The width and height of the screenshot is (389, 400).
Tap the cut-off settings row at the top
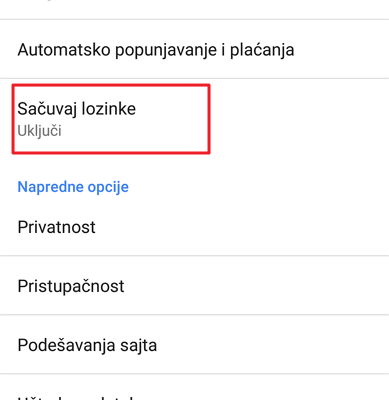click(194, 9)
